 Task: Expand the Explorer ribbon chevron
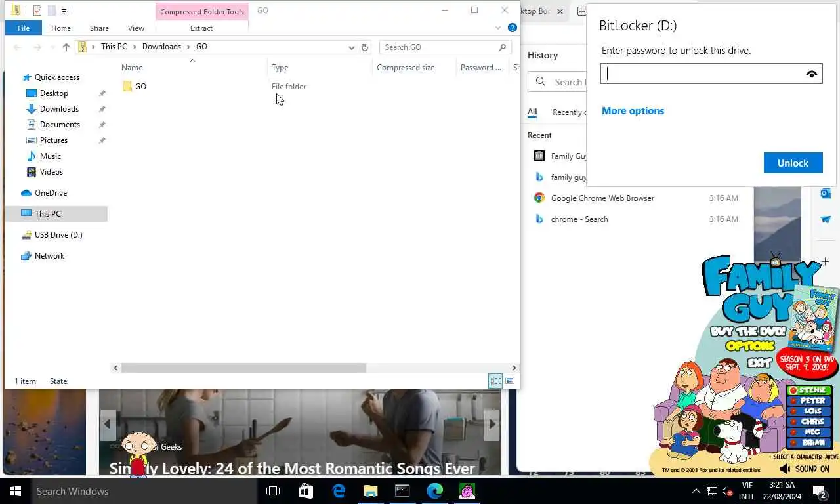pyautogui.click(x=498, y=28)
